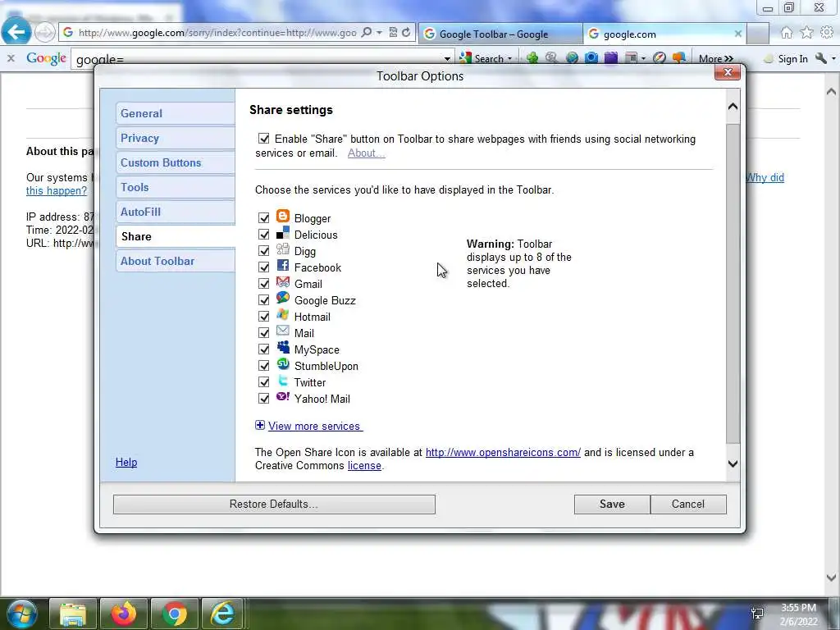This screenshot has width=840, height=630.
Task: Click the About... link in Share settings
Action: point(366,153)
